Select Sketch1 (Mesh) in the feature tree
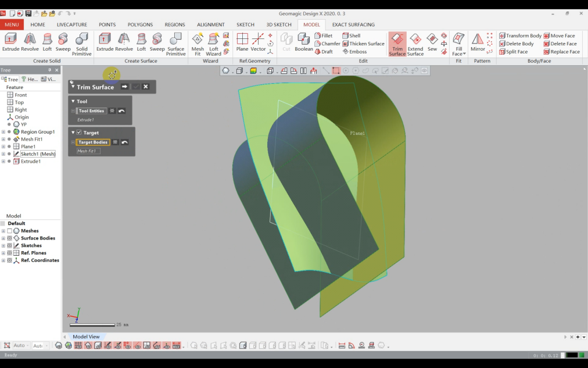588x368 pixels. pos(38,154)
